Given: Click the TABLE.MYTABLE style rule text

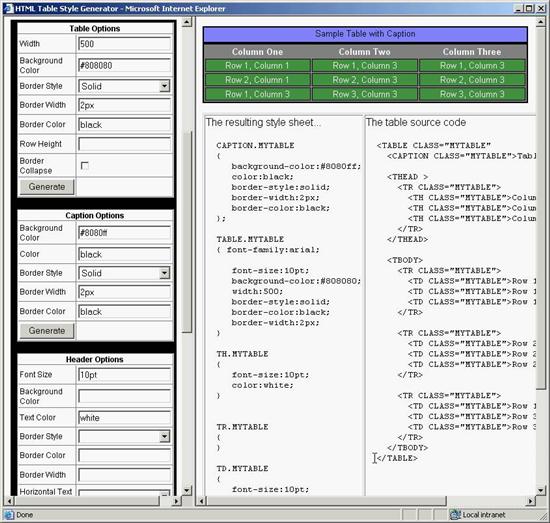Looking at the screenshot, I should [x=250, y=239].
